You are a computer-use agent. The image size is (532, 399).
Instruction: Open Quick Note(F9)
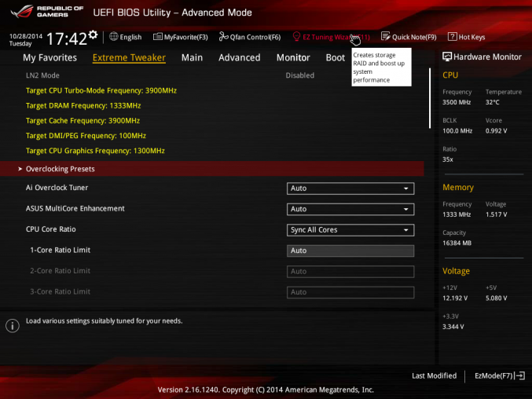tap(414, 37)
